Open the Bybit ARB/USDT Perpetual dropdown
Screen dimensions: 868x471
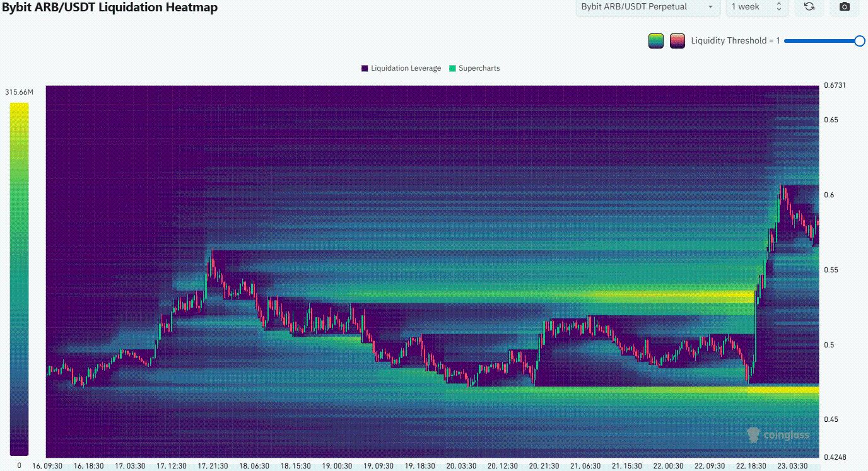point(647,7)
